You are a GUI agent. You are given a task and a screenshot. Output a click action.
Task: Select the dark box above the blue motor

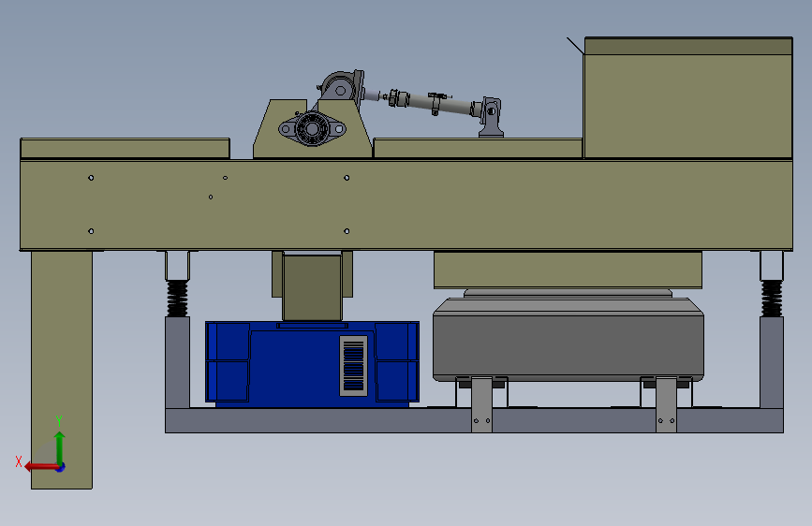[x=312, y=287]
